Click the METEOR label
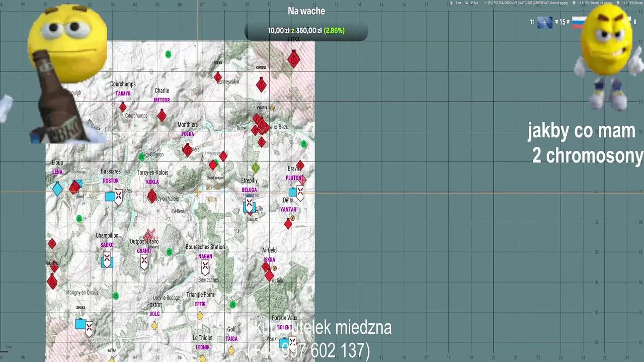 pos(162,100)
